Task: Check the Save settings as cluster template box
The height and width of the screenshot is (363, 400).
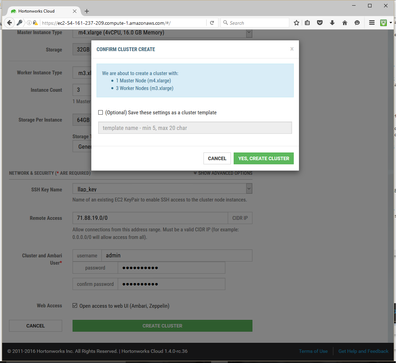Action: 100,112
